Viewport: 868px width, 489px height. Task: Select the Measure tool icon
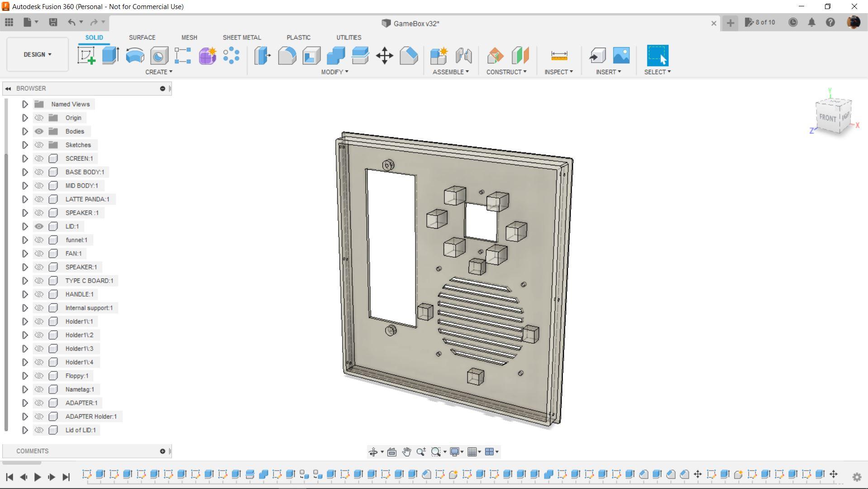pyautogui.click(x=559, y=56)
